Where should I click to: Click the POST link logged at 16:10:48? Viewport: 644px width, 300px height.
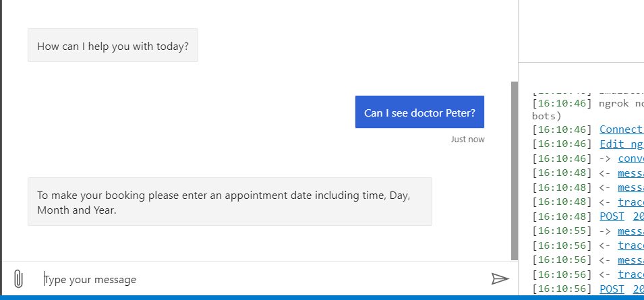612,216
